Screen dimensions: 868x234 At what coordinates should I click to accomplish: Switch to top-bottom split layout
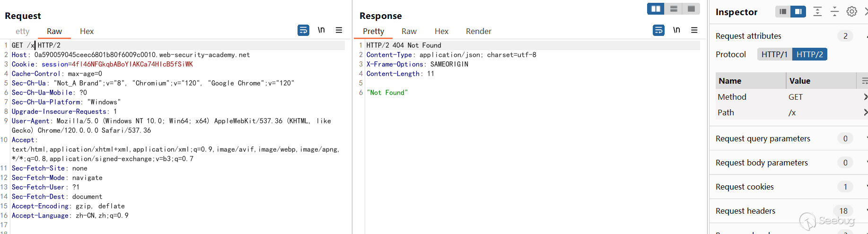(674, 9)
